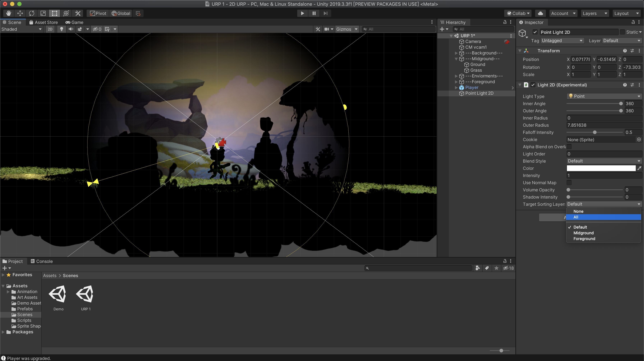Click the Pivot toggle button
The width and height of the screenshot is (644, 361).
pos(98,13)
